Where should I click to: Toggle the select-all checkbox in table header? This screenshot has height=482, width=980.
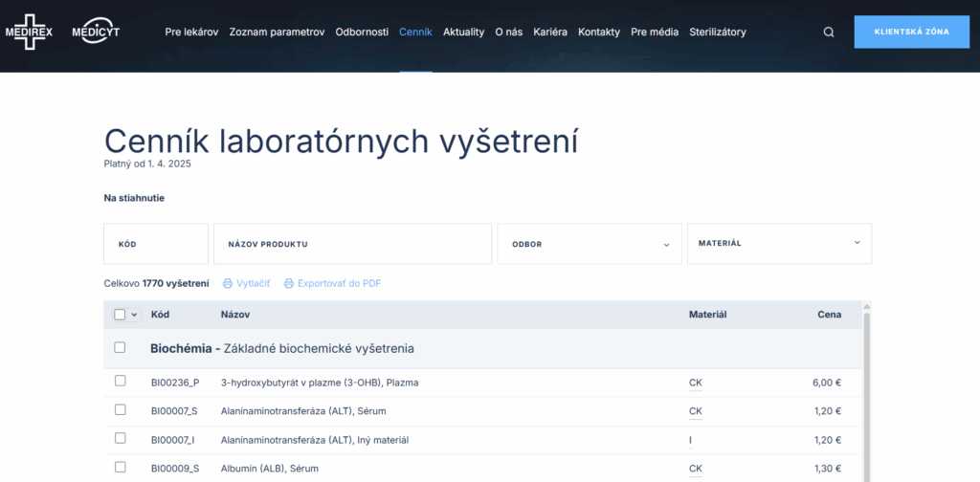120,315
